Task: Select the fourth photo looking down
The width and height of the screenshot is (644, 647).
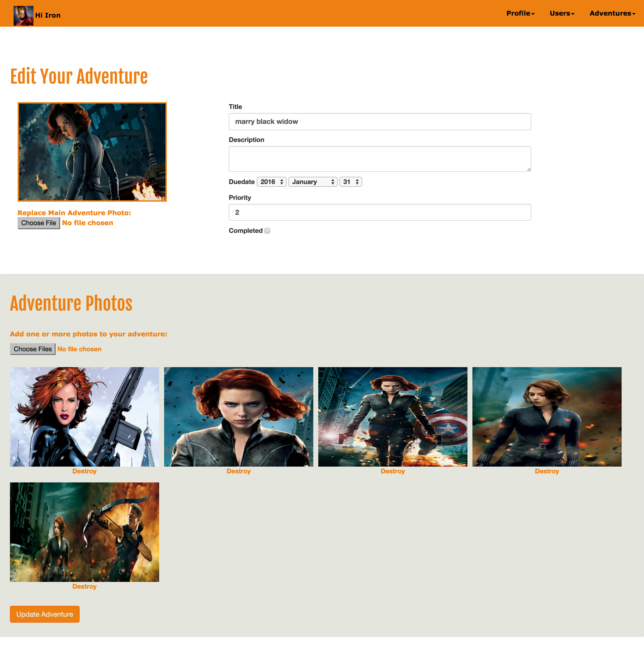Action: (547, 417)
